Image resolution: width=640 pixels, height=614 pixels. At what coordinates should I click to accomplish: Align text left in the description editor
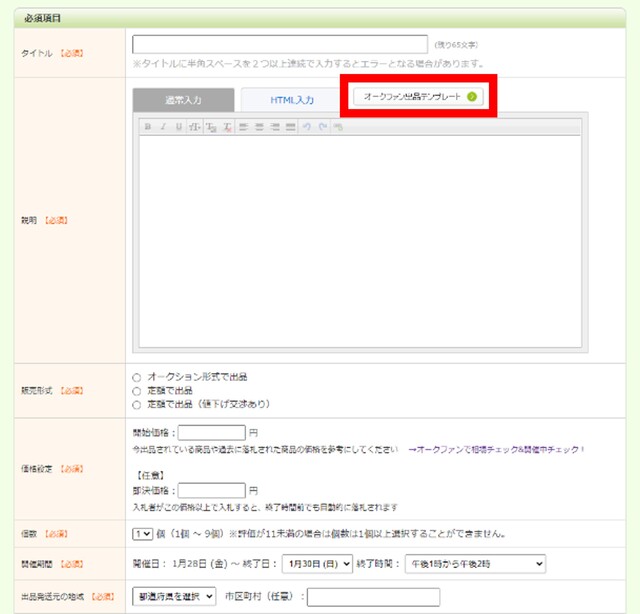pyautogui.click(x=245, y=127)
